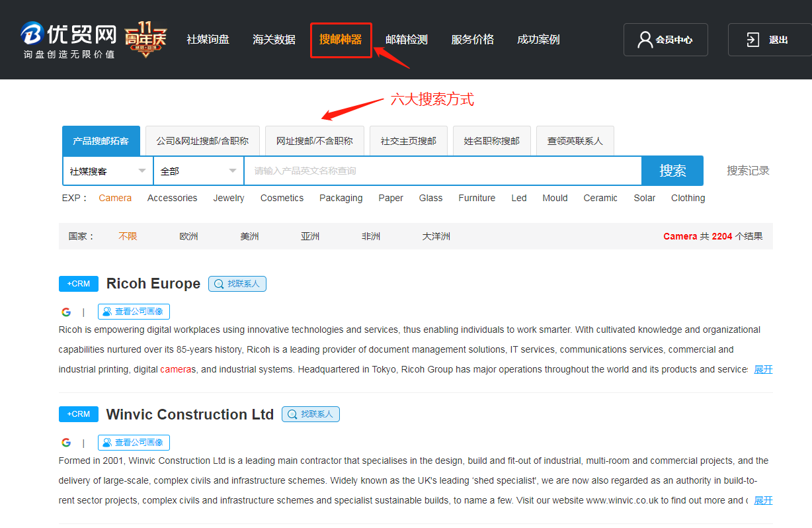The height and width of the screenshot is (528, 812).
Task: Open the 社媒搜客 source dropdown
Action: [108, 171]
